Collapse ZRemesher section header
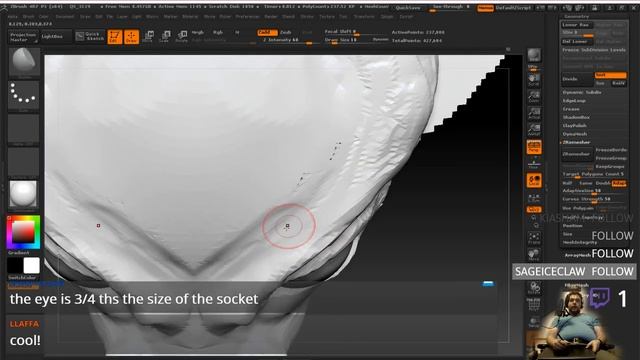This screenshot has height=360, width=640. coord(576,142)
